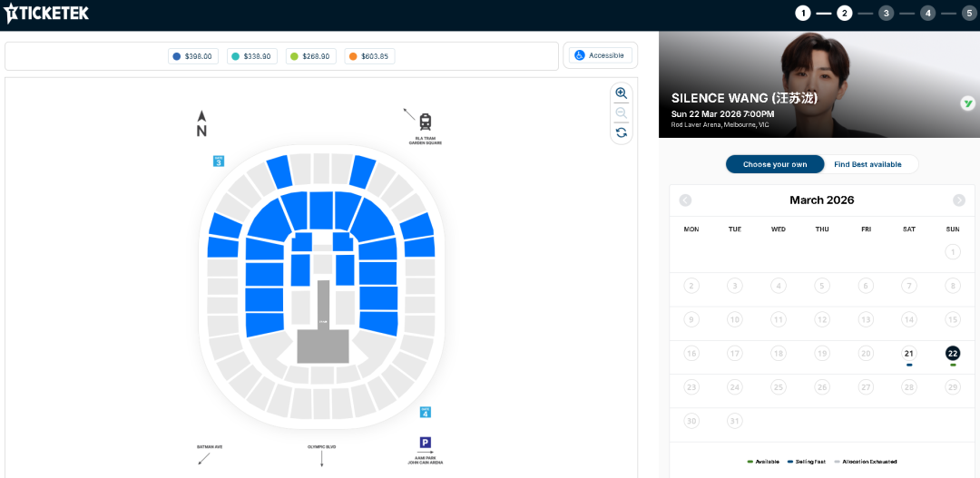Select the Choose your own option
This screenshot has height=478, width=980.
click(x=774, y=164)
